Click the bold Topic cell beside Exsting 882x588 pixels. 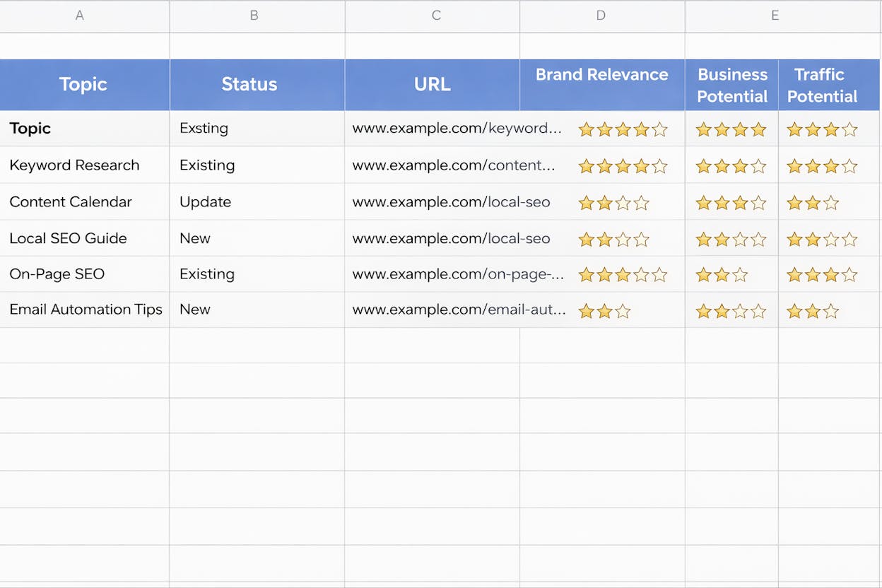pyautogui.click(x=84, y=129)
